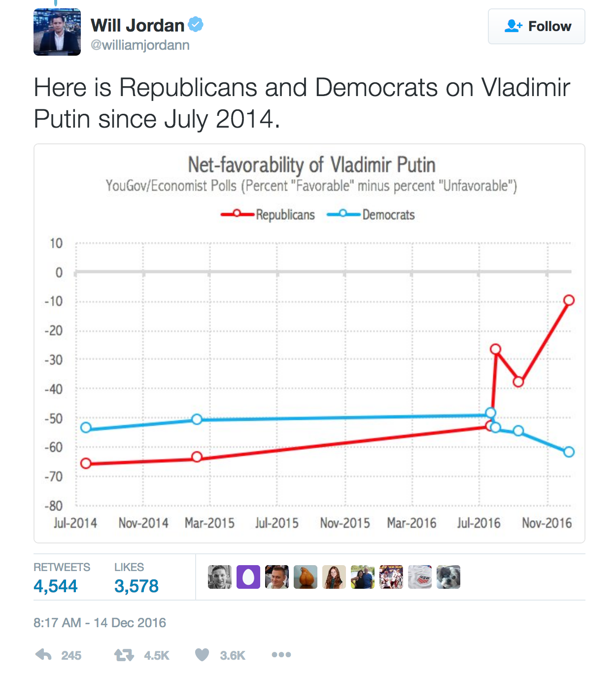Click the blue verified badge

pos(196,24)
